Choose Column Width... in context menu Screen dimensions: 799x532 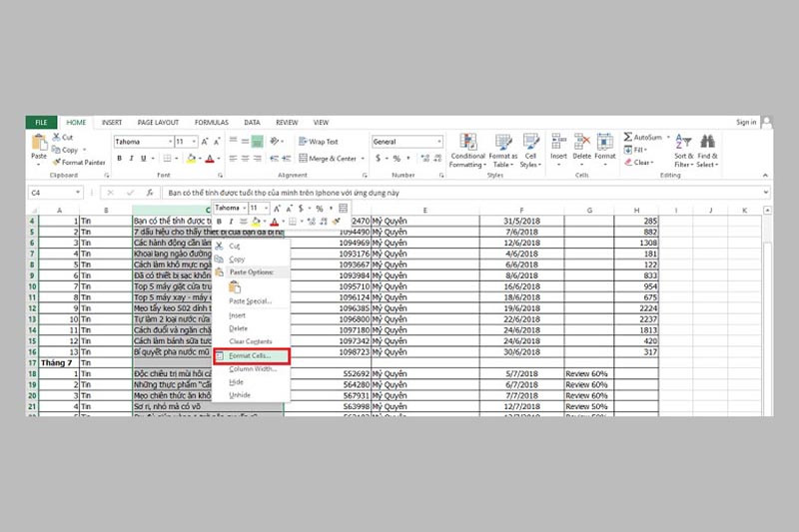pyautogui.click(x=253, y=368)
